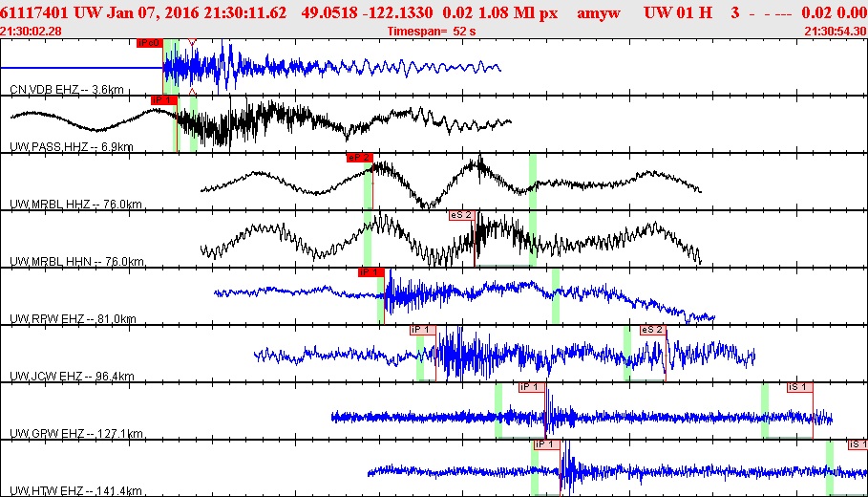Image resolution: width=868 pixels, height=497 pixels.
Task: Click the eP 2 pick flag on MRBL HHZ
Action: tap(360, 158)
